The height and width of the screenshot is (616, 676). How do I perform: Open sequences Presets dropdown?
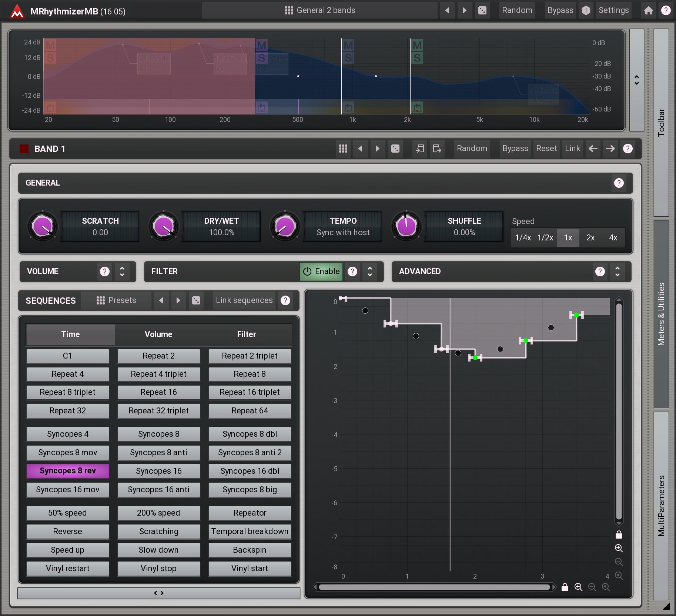coord(116,300)
